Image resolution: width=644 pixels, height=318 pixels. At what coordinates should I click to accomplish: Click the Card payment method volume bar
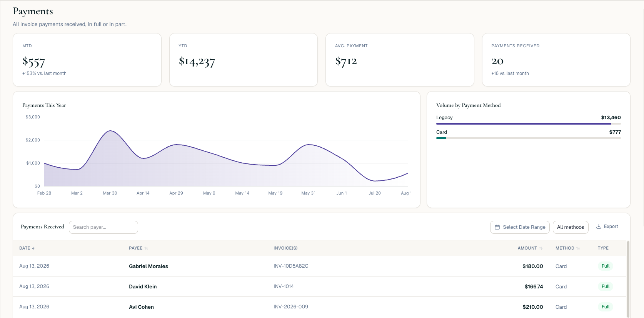click(529, 138)
